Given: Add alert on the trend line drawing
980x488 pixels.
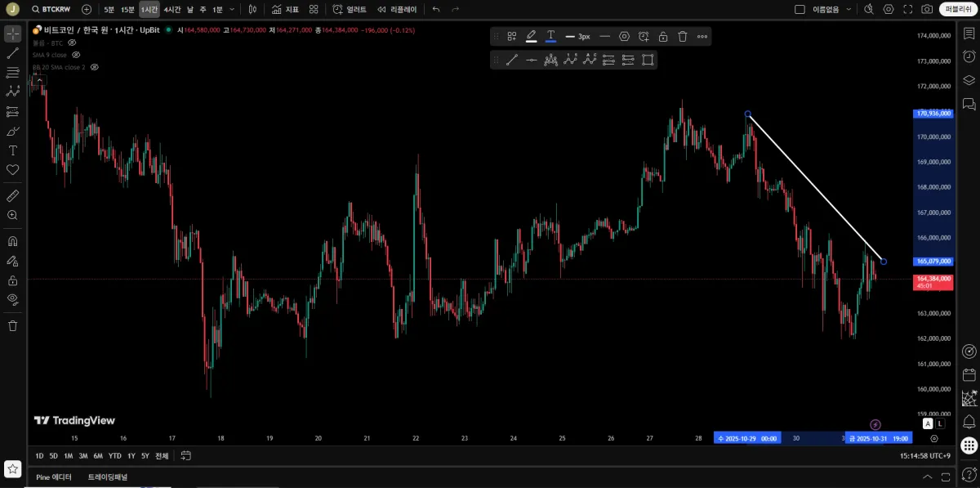Looking at the screenshot, I should 644,36.
